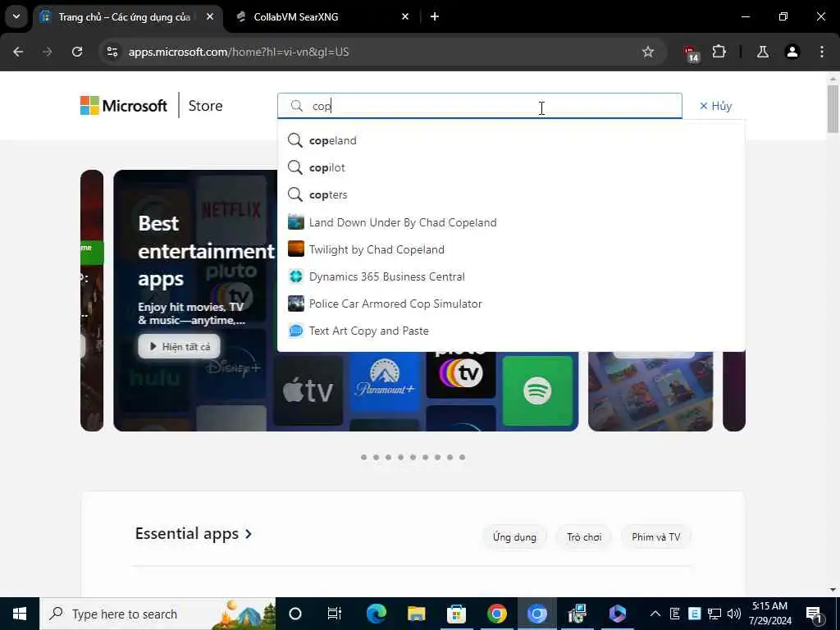Click the taskbar search box
840x630 pixels.
[158, 614]
